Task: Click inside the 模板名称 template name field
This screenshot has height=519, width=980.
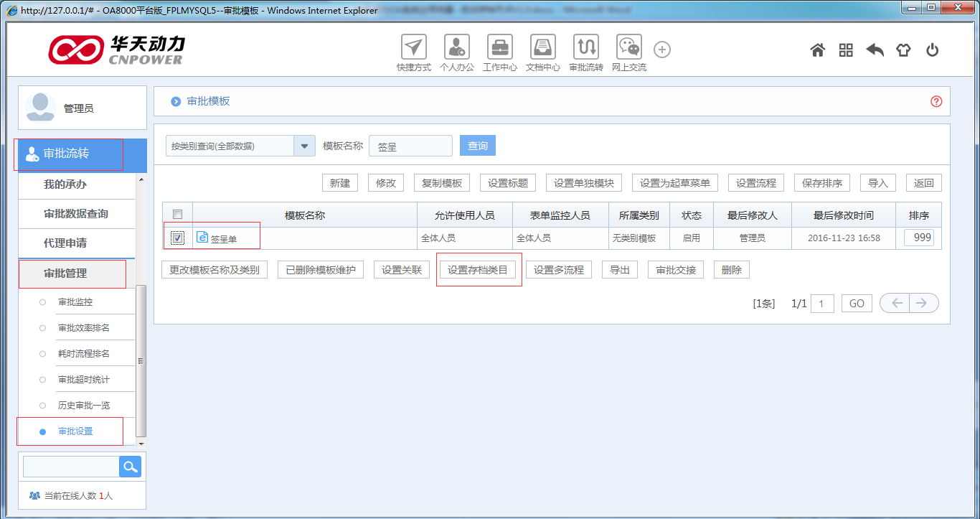Action: 410,145
